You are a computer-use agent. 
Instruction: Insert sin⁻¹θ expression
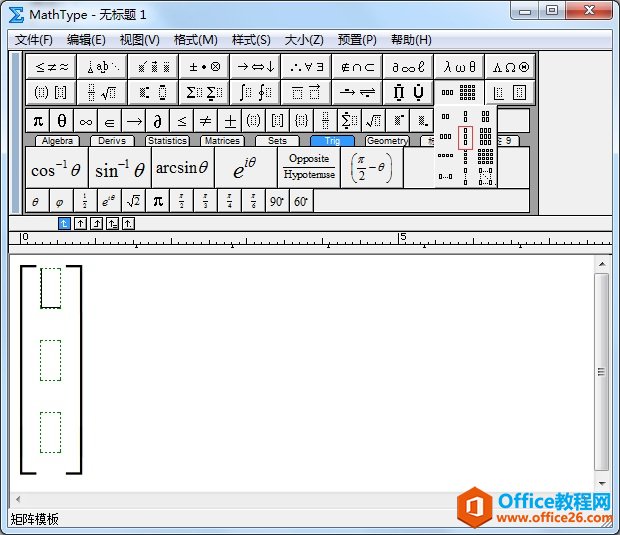click(120, 168)
